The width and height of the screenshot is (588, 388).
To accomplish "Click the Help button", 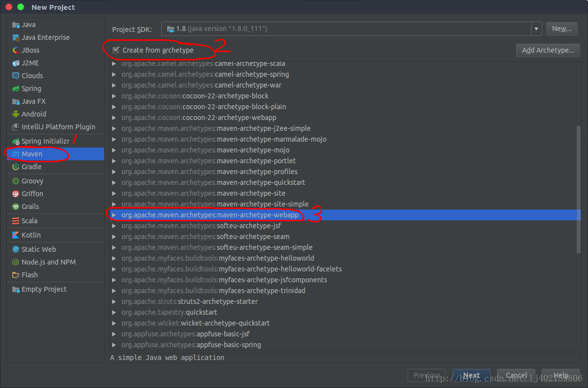I will coord(560,375).
